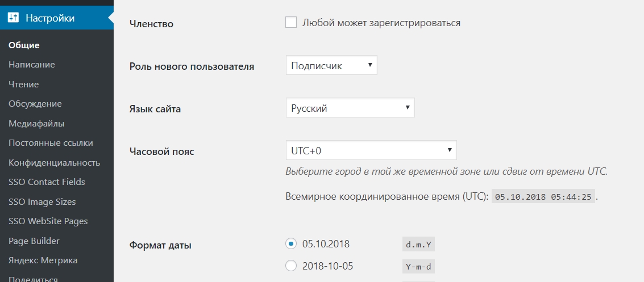The image size is (644, 282).
Task: Open SSO Image Sizes settings
Action: click(42, 201)
